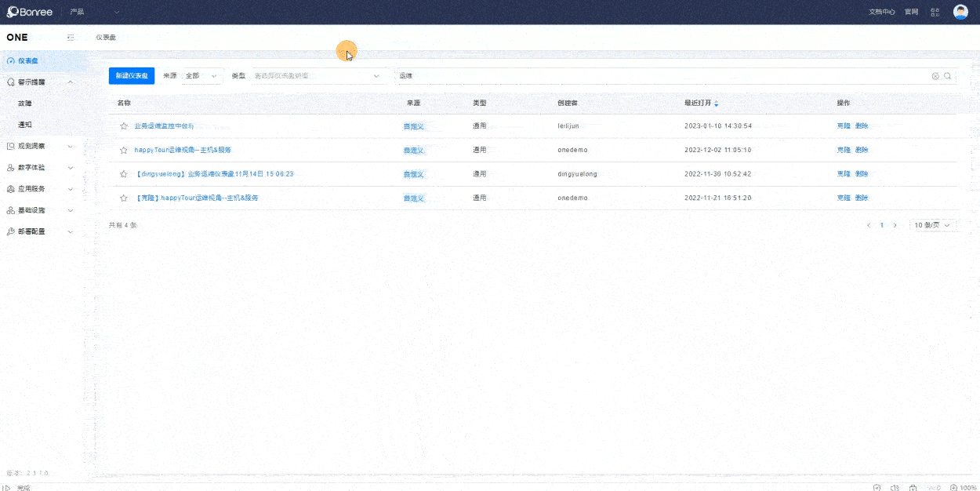The image size is (980, 491).
Task: Click 删除 in the 2022-12-02 row
Action: pos(862,150)
